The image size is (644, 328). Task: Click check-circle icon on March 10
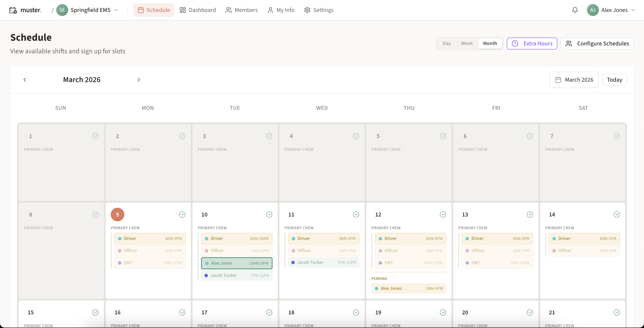(x=269, y=214)
